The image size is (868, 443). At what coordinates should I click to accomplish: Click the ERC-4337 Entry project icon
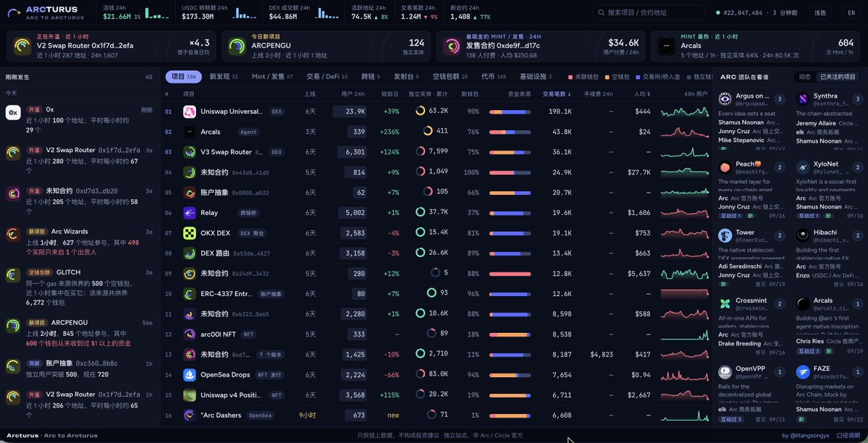(x=190, y=293)
